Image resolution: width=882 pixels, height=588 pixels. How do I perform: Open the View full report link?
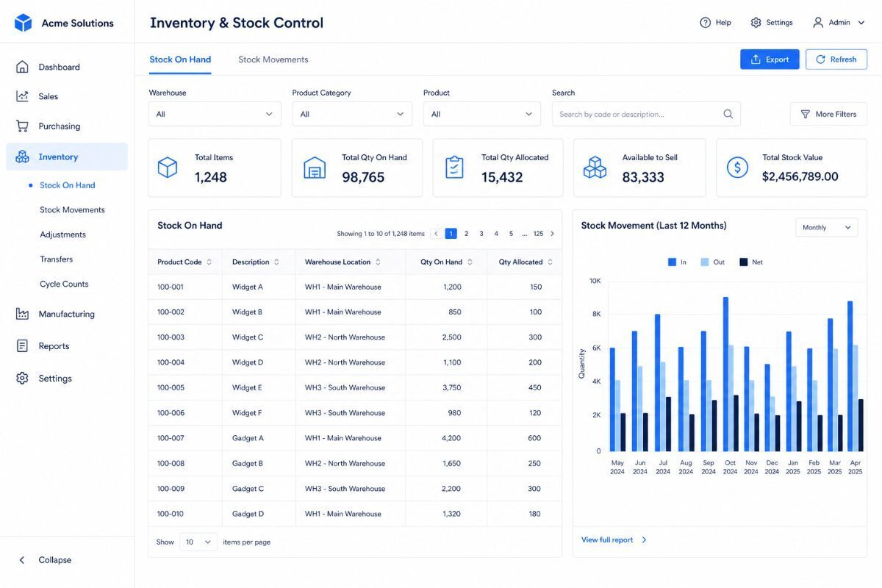point(614,539)
